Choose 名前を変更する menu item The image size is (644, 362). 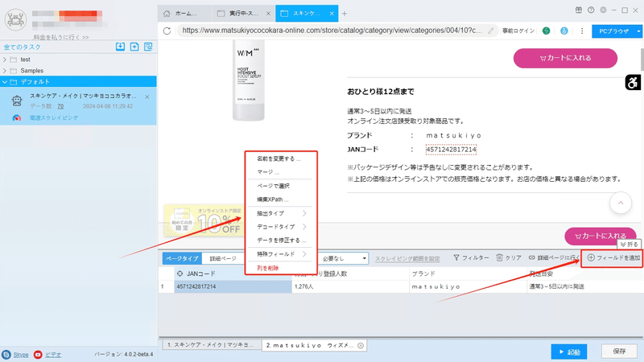pyautogui.click(x=279, y=158)
